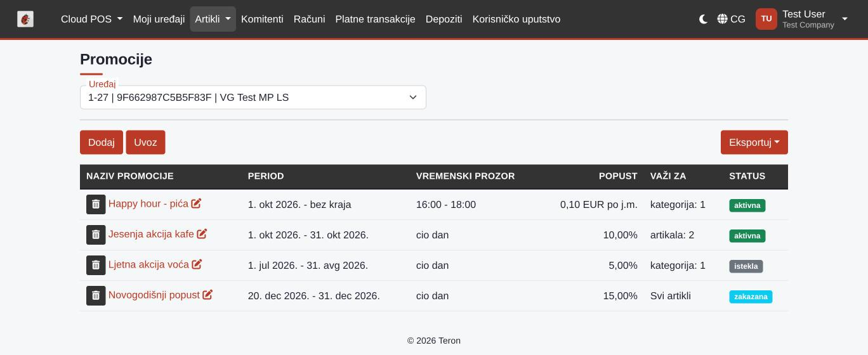Screen dimensions: 868x355
Task: Click period 1. jul 2026. - 31. avg 2026.
Action: (308, 266)
